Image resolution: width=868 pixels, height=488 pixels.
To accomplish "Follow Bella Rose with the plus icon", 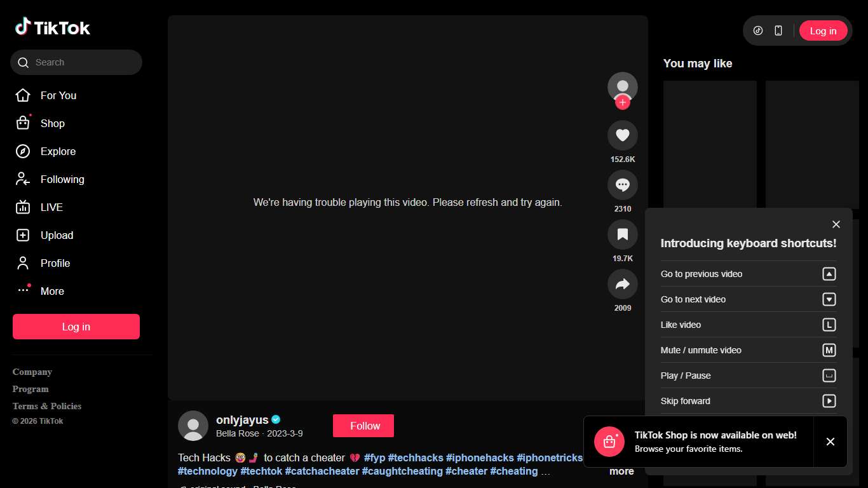I will click(622, 102).
